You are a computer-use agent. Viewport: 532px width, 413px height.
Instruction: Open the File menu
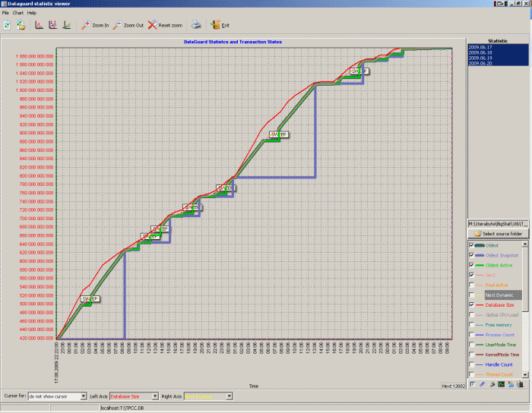[5, 13]
